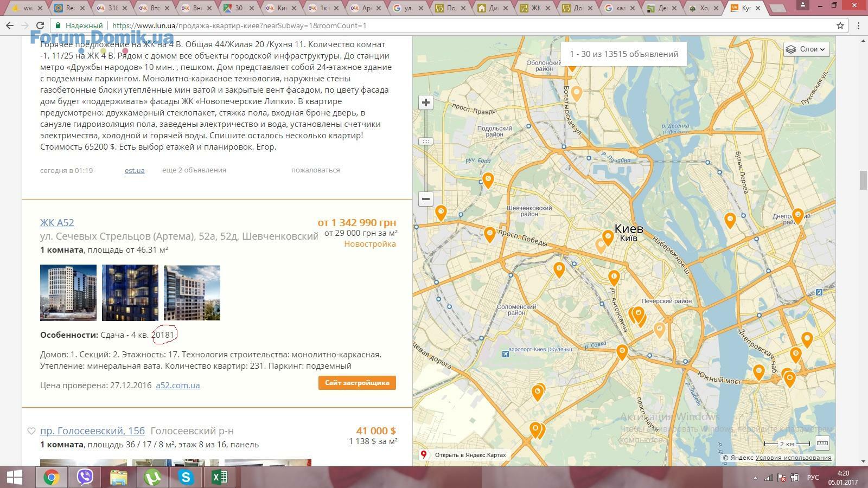Open Условия использования link on map
This screenshot has width=868, height=488.
point(793,458)
